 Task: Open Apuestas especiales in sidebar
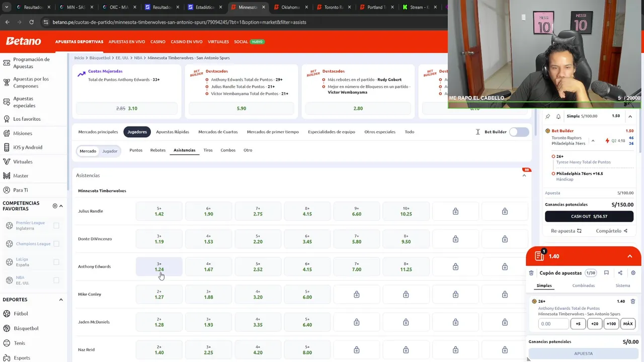pyautogui.click(x=24, y=102)
